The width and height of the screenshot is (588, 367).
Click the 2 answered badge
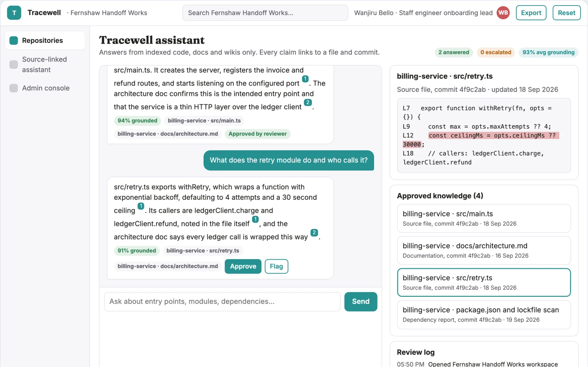point(453,52)
